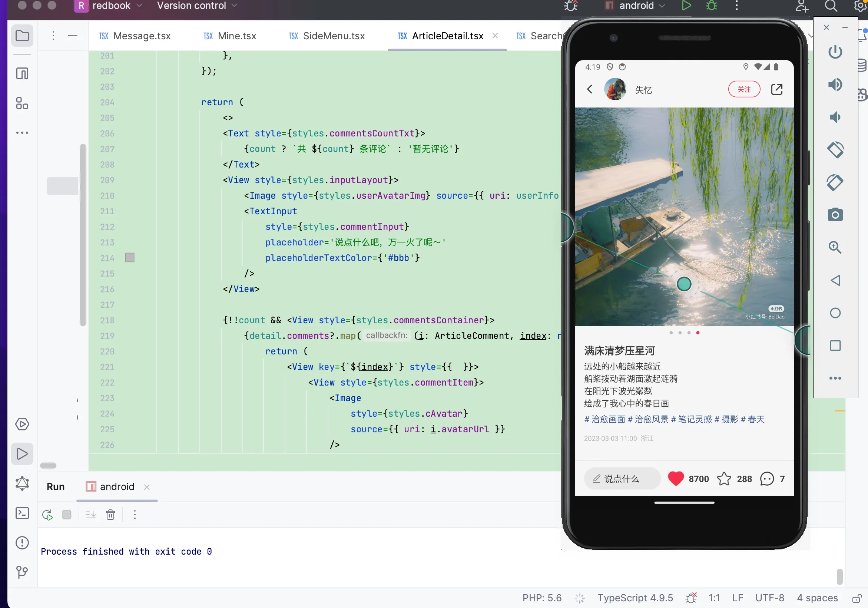Tap the emulator Overview square button
868x608 pixels.
(835, 346)
